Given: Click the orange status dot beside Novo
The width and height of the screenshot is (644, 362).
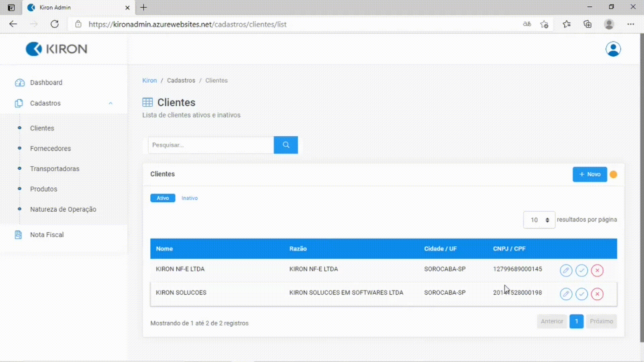Looking at the screenshot, I should tap(613, 174).
